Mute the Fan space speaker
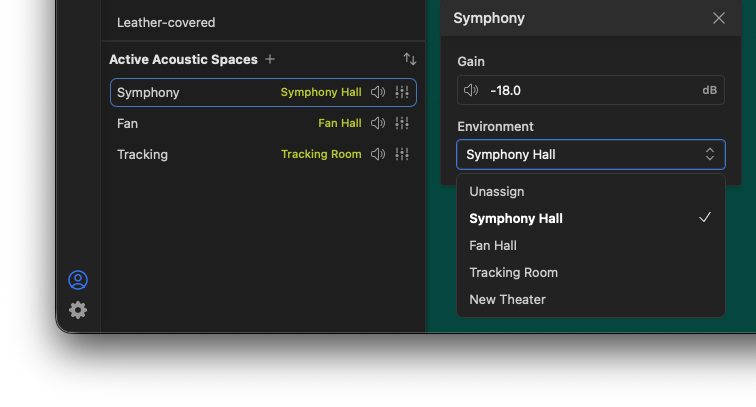 pos(378,123)
